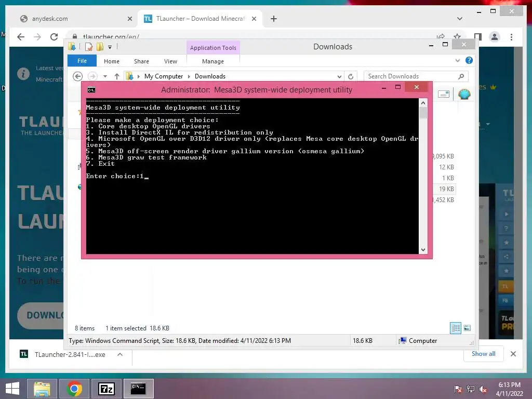Open Chrome profile avatar
Viewport: 532px width, 399px height.
[x=495, y=37]
